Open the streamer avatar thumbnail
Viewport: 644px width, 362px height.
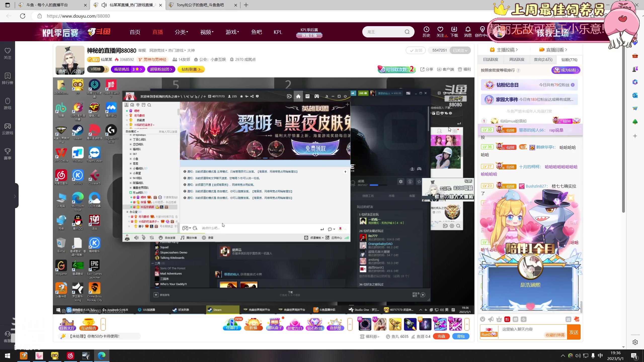(x=70, y=60)
